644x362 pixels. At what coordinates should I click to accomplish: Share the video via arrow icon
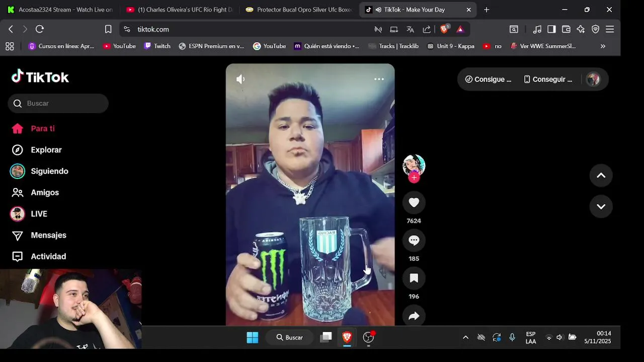point(414,316)
